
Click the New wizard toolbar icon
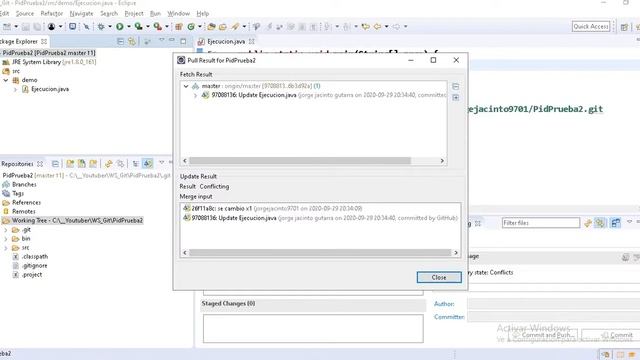7,27
